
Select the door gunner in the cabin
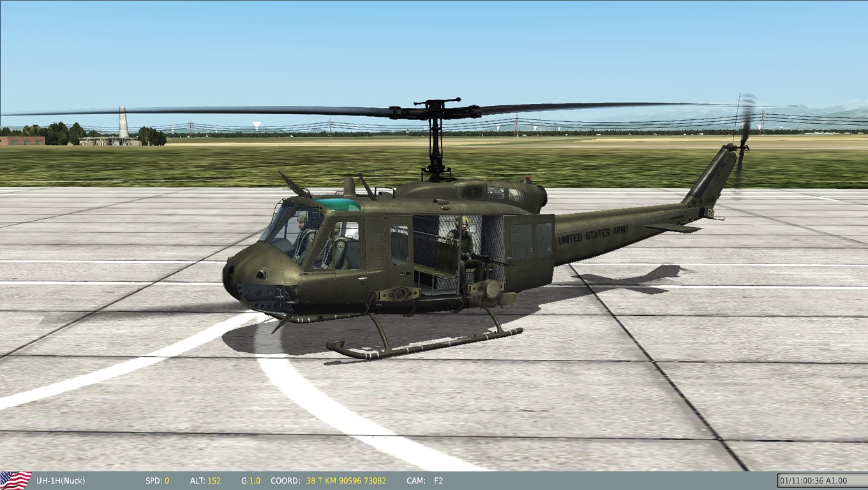[x=462, y=242]
